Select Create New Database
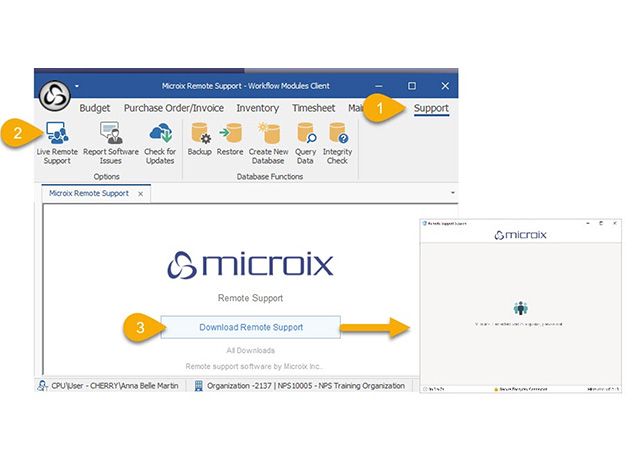 (268, 134)
